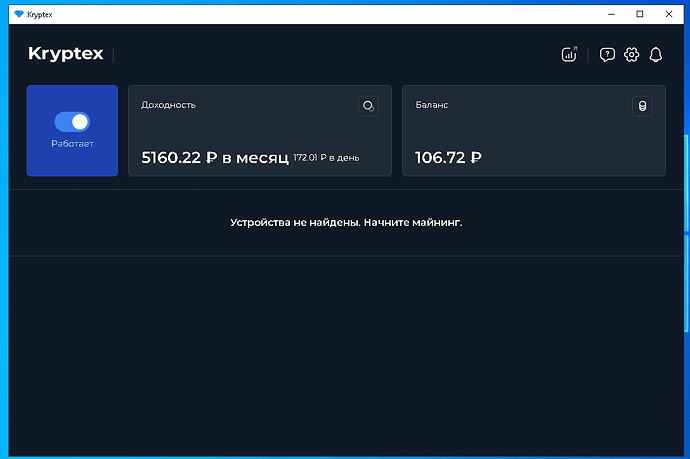Click the Kryptex diamond icon in title bar
This screenshot has height=459, width=690.
19,14
